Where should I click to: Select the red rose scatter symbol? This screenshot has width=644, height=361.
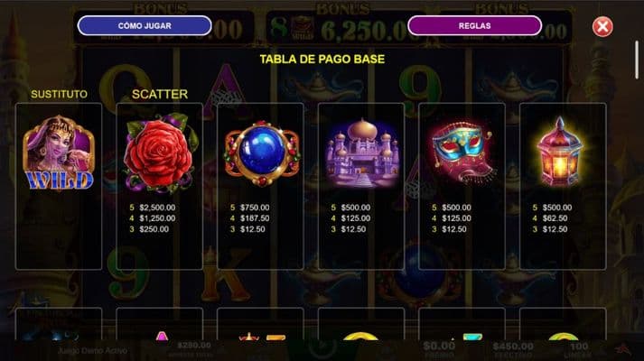pos(160,153)
